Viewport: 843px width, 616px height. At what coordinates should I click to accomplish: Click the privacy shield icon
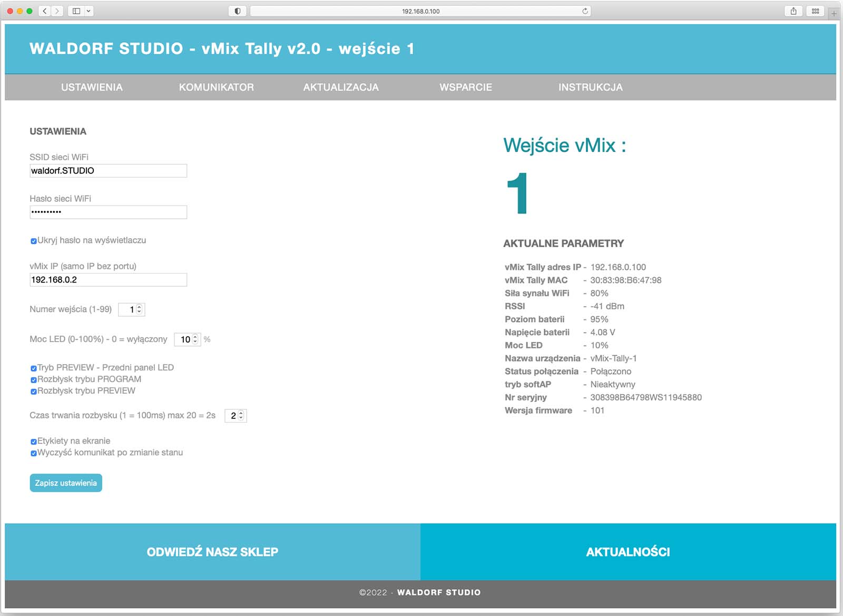pyautogui.click(x=237, y=11)
